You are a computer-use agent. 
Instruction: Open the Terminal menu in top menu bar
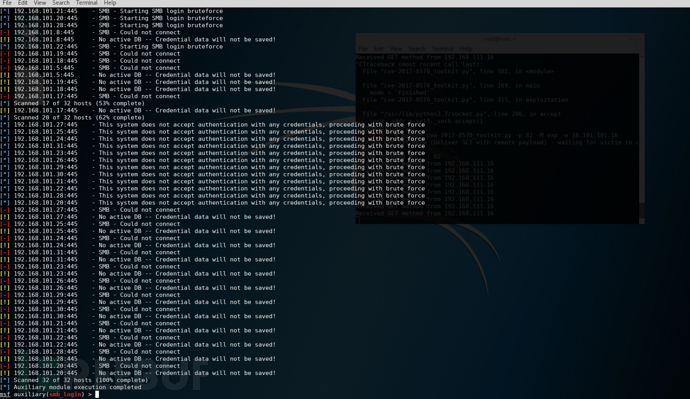(x=87, y=3)
